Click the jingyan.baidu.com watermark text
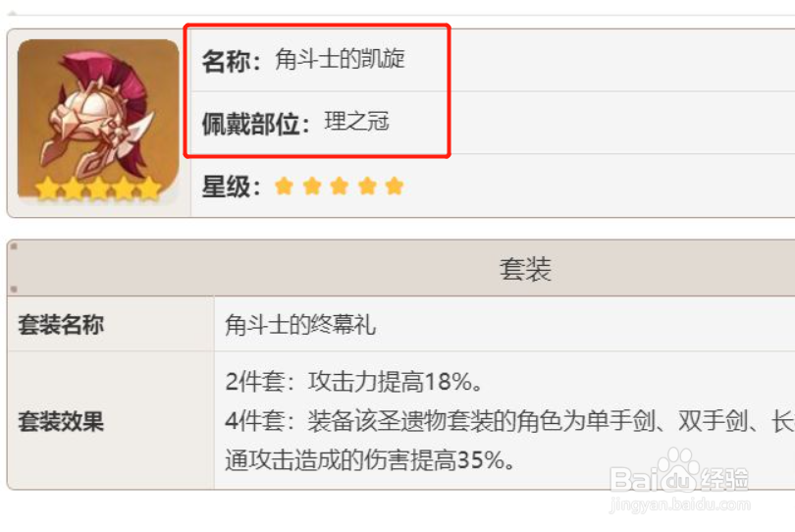The height and width of the screenshot is (532, 795). tap(680, 505)
